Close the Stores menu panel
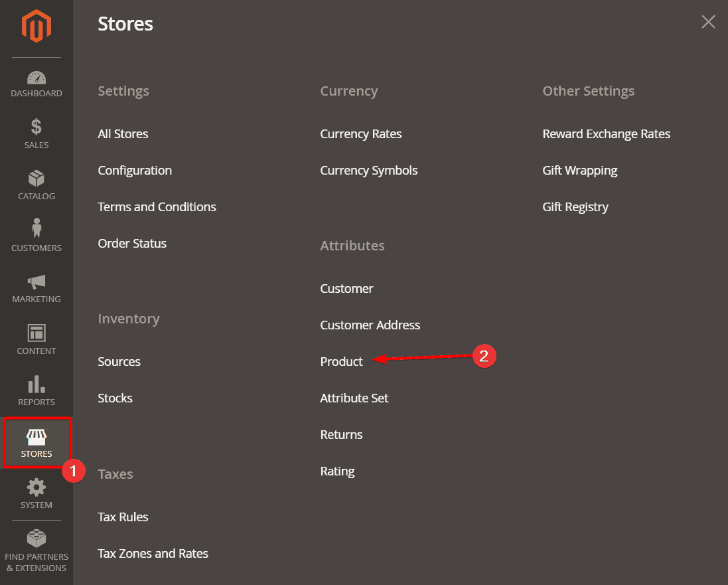Viewport: 728px width, 585px height. pos(708,21)
